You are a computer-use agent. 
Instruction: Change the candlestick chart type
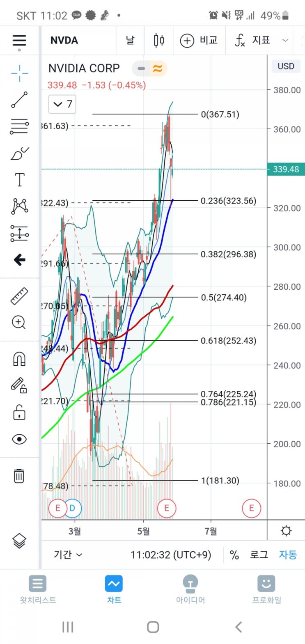[159, 40]
